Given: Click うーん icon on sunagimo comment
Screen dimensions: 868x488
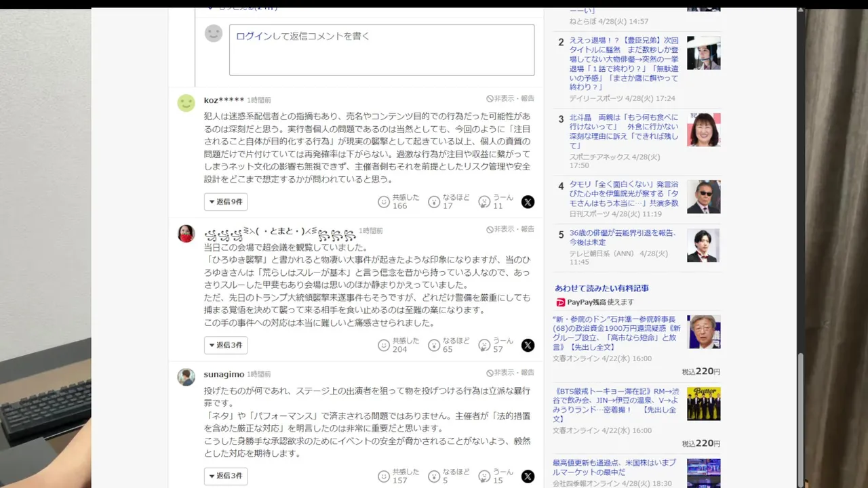Looking at the screenshot, I should (x=484, y=476).
